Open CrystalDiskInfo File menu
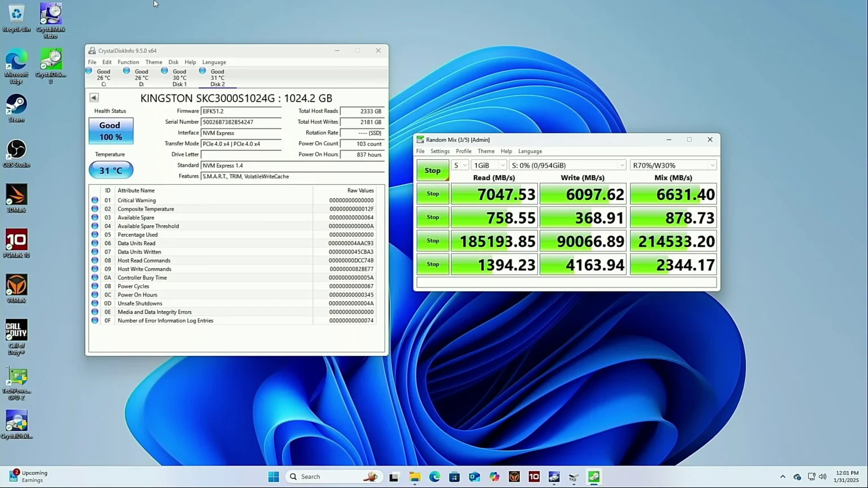Viewport: 868px width, 488px height. (x=92, y=62)
